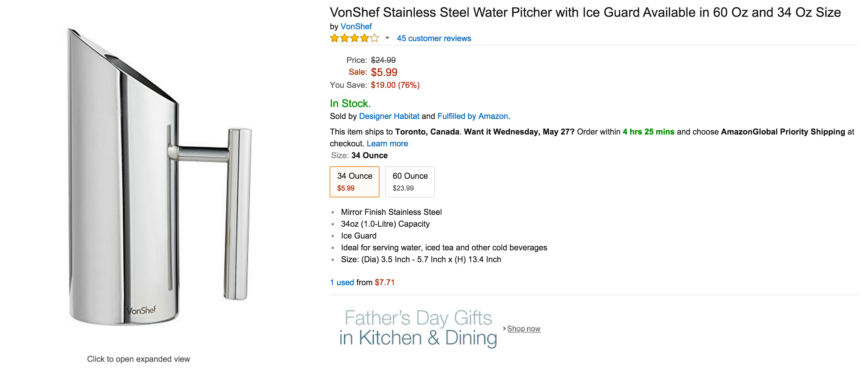Image resolution: width=868 pixels, height=378 pixels.
Task: Open the 45 customer reviews link
Action: point(434,38)
